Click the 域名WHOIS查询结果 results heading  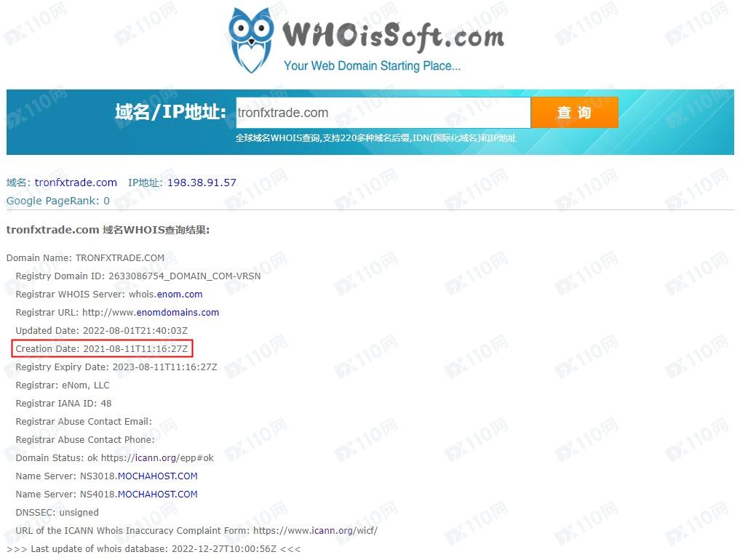(108, 231)
